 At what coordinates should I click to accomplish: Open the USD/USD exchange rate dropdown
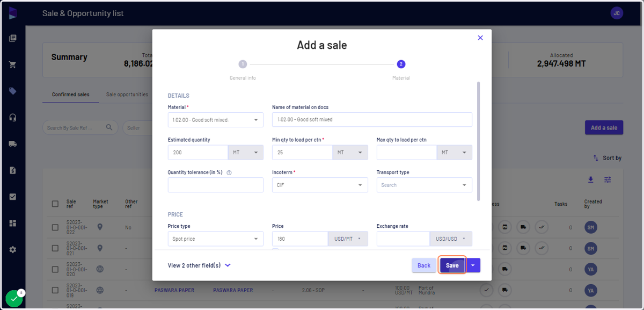[451, 239]
